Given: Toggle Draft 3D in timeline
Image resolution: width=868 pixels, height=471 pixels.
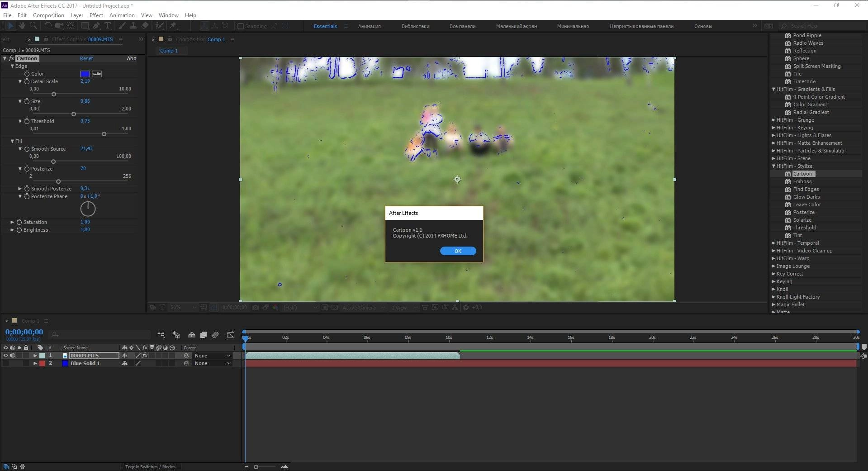Looking at the screenshot, I should [176, 335].
